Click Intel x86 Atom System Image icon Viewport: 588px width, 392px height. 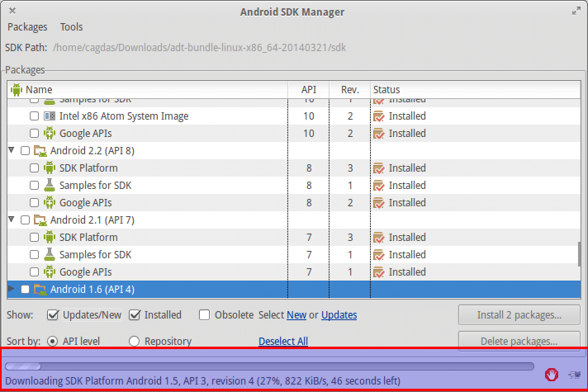pos(49,116)
